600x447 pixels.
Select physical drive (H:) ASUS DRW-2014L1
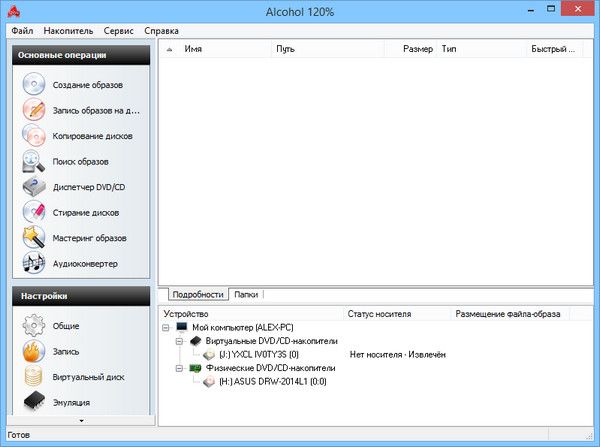pos(260,381)
